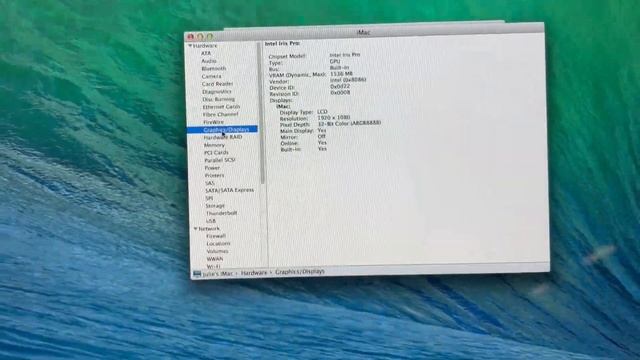This screenshot has height=360, width=640.
Task: Collapse the Network section triangle
Action: click(x=196, y=229)
